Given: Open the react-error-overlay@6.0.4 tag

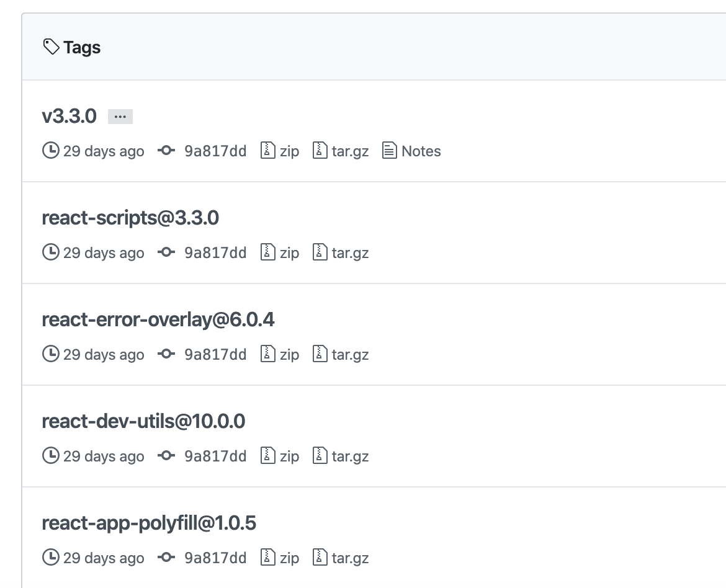Looking at the screenshot, I should (x=158, y=319).
